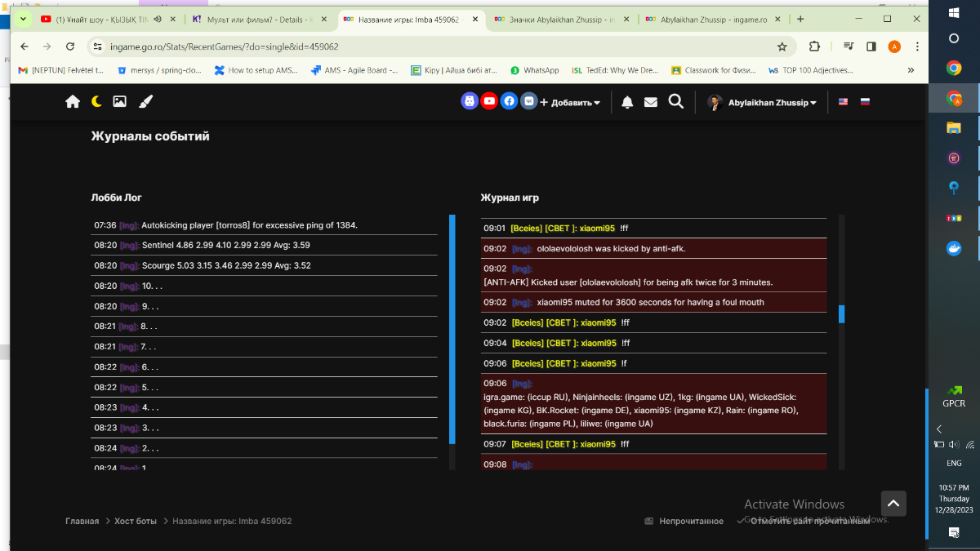This screenshot has width=980, height=551.
Task: Click Хост боты breadcrumb link
Action: click(136, 521)
